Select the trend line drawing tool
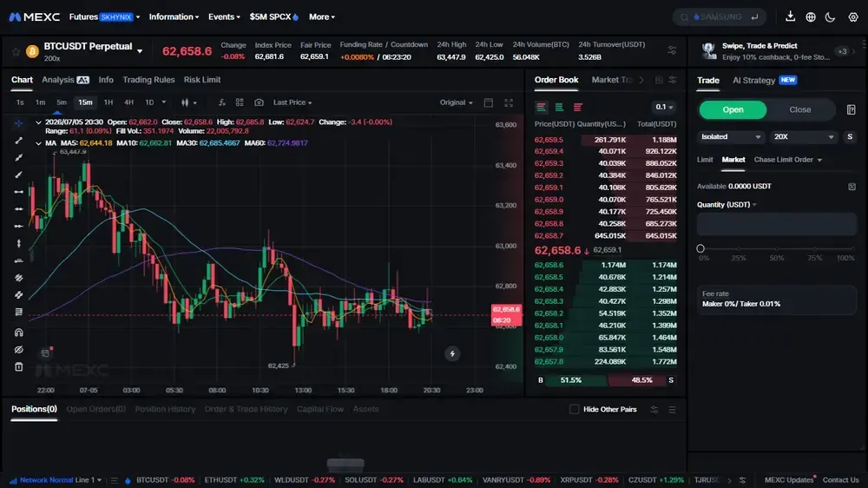 [19, 141]
